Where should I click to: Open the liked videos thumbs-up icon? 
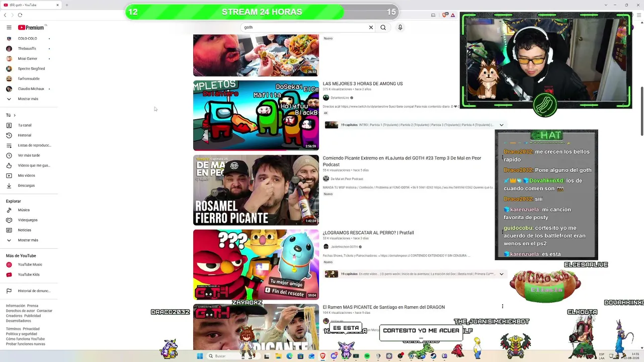click(x=9, y=165)
